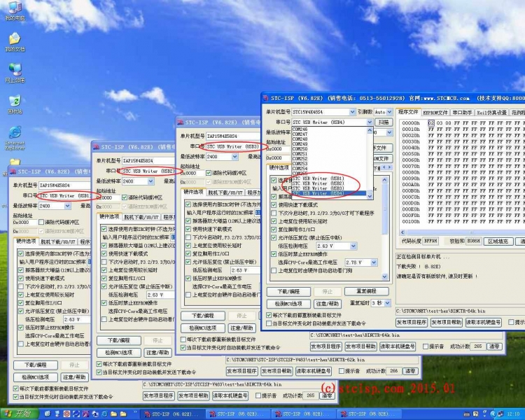The image size is (525, 420).
Task: Click hardware options vertical scrollbar in USB4 window
Action: pyautogui.click(x=384, y=228)
